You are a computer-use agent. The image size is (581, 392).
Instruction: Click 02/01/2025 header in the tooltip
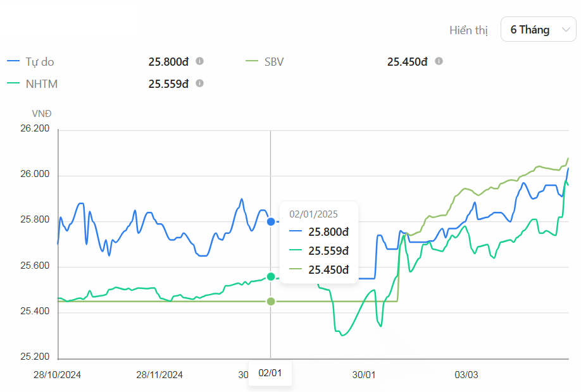(314, 214)
